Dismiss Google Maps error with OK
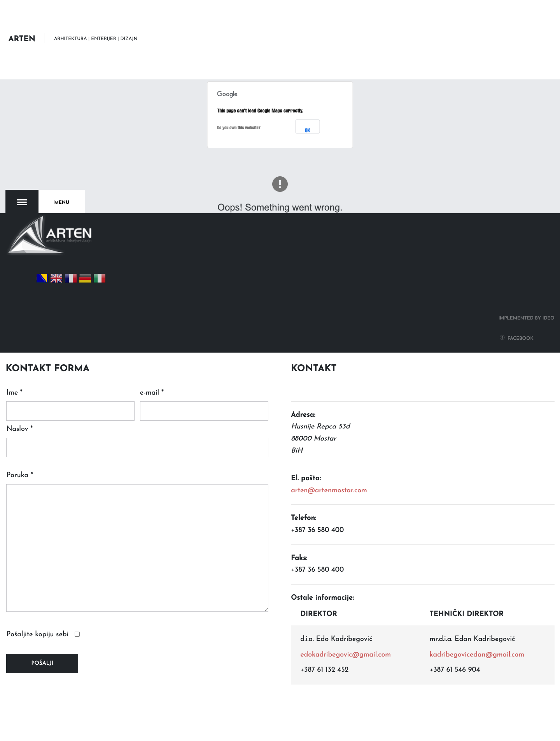Screen dimensions: 560x741 [308, 127]
